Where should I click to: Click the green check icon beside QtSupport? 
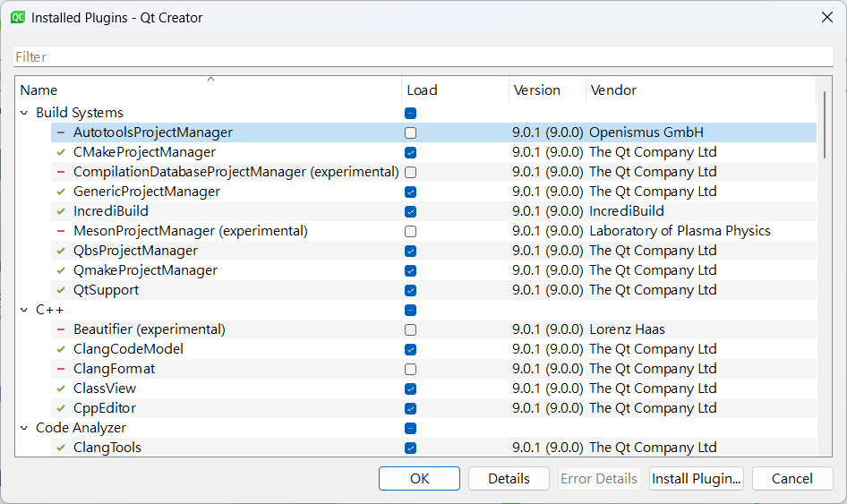61,290
